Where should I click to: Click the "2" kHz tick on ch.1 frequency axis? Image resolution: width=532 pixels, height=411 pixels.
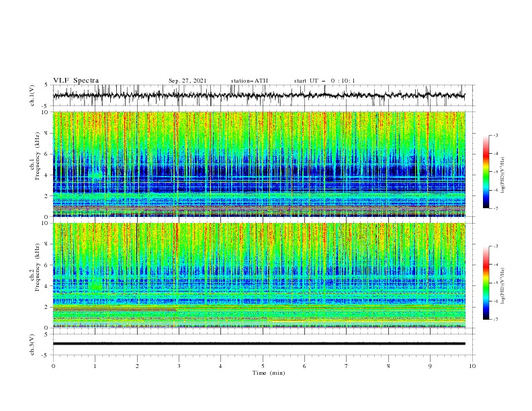pos(48,196)
